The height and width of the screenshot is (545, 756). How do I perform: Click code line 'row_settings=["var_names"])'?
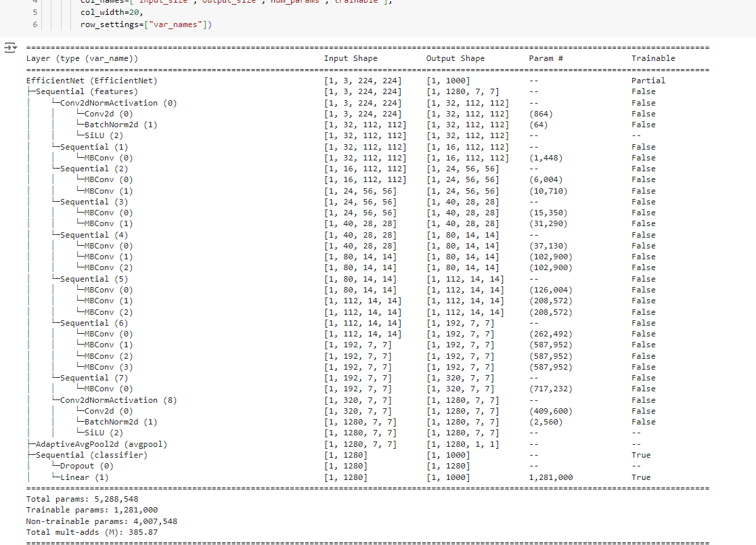(146, 24)
